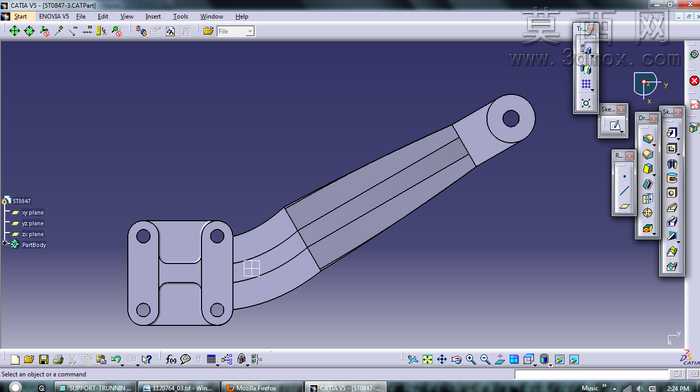Screen dimensions: 700x392
Task: Click the What's This help icon
Action: (146, 359)
